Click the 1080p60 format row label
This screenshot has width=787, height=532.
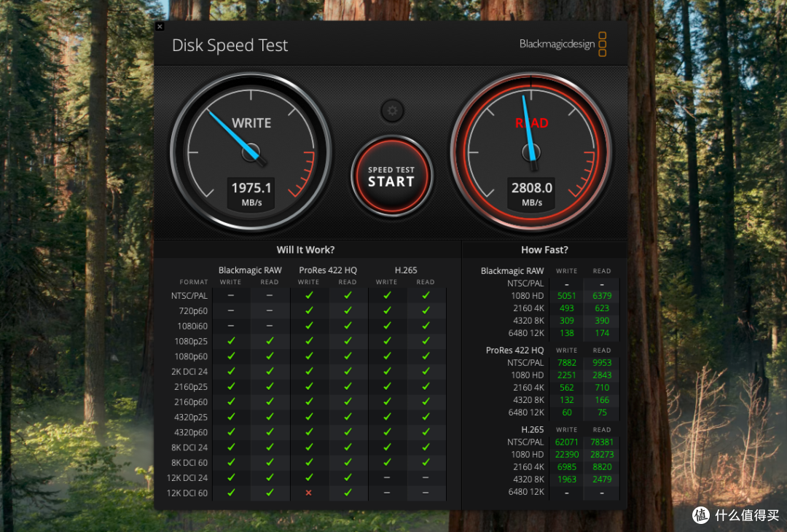[x=191, y=356]
